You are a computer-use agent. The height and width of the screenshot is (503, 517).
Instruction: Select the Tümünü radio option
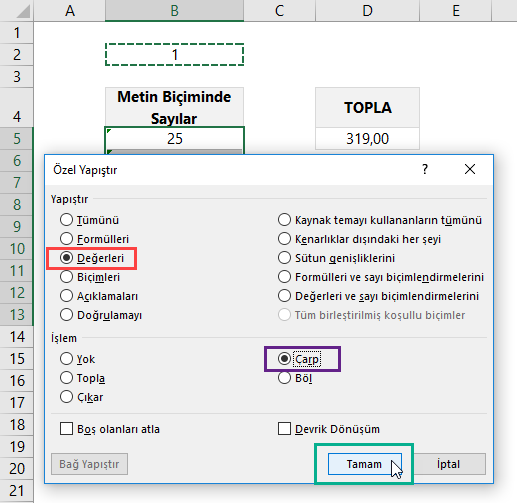click(x=66, y=220)
